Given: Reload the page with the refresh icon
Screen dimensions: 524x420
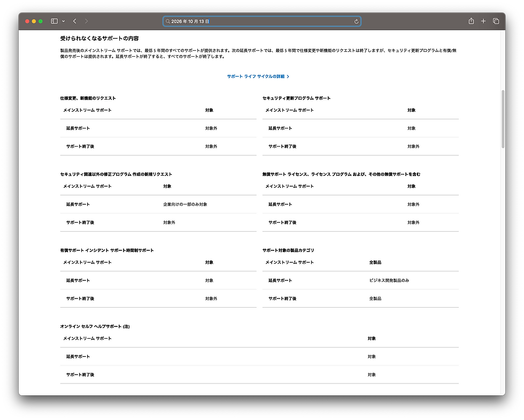Looking at the screenshot, I should tap(356, 21).
